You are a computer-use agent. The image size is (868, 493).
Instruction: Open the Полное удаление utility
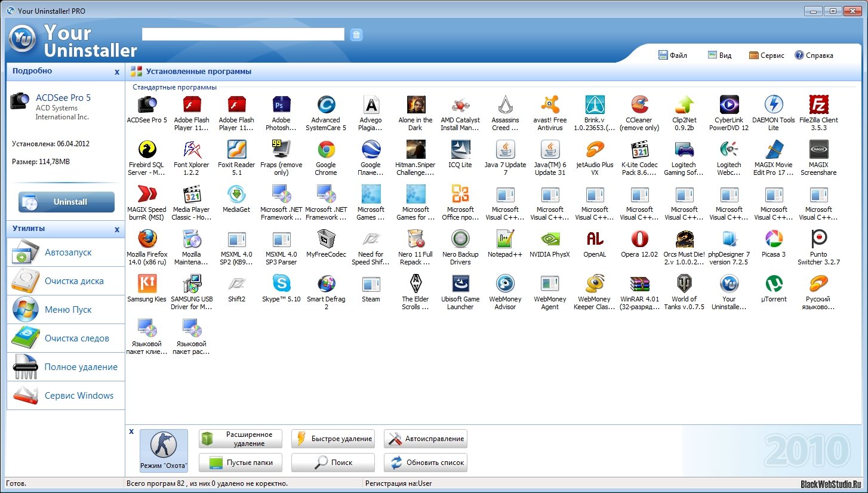[66, 367]
